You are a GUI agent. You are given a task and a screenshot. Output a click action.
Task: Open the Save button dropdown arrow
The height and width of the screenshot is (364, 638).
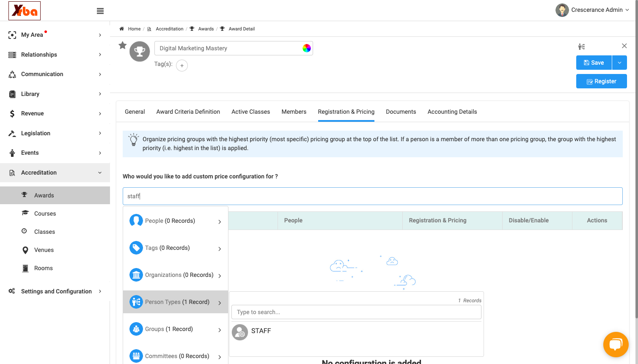click(x=619, y=63)
